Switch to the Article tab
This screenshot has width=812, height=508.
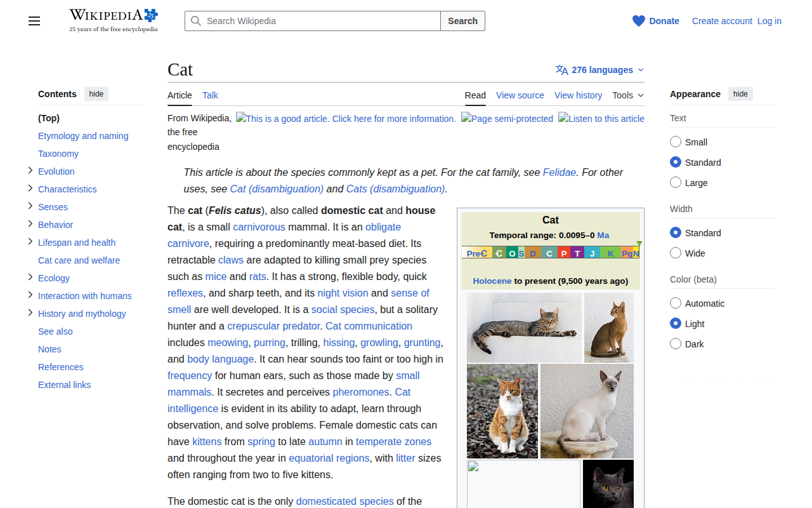180,95
